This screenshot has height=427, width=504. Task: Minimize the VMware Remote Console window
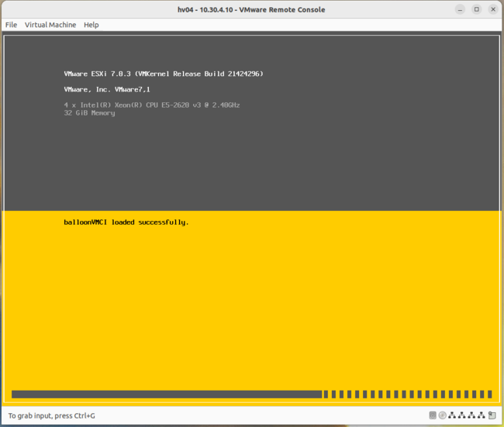[460, 9]
